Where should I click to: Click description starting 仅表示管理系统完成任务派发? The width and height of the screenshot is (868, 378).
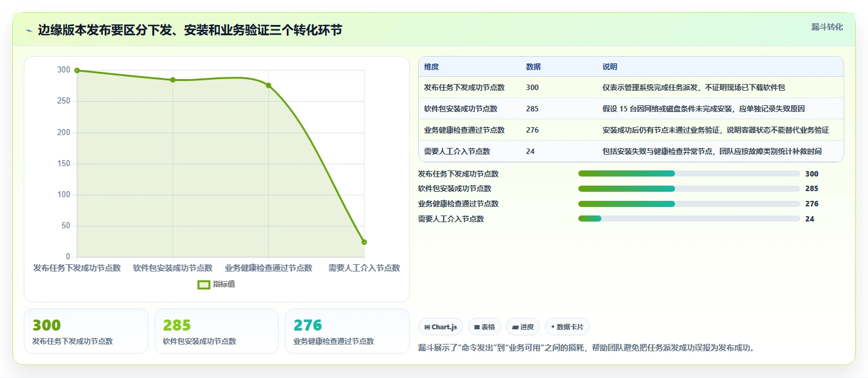(x=694, y=88)
